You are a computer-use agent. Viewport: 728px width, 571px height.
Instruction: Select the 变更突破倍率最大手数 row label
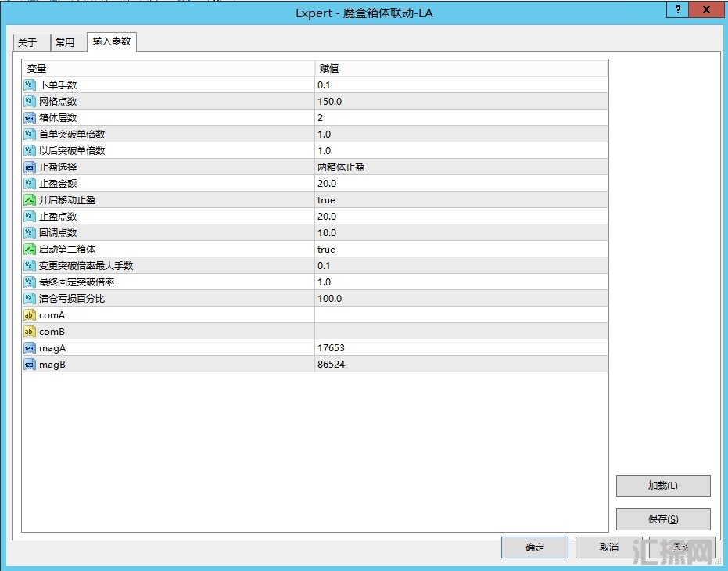86,266
